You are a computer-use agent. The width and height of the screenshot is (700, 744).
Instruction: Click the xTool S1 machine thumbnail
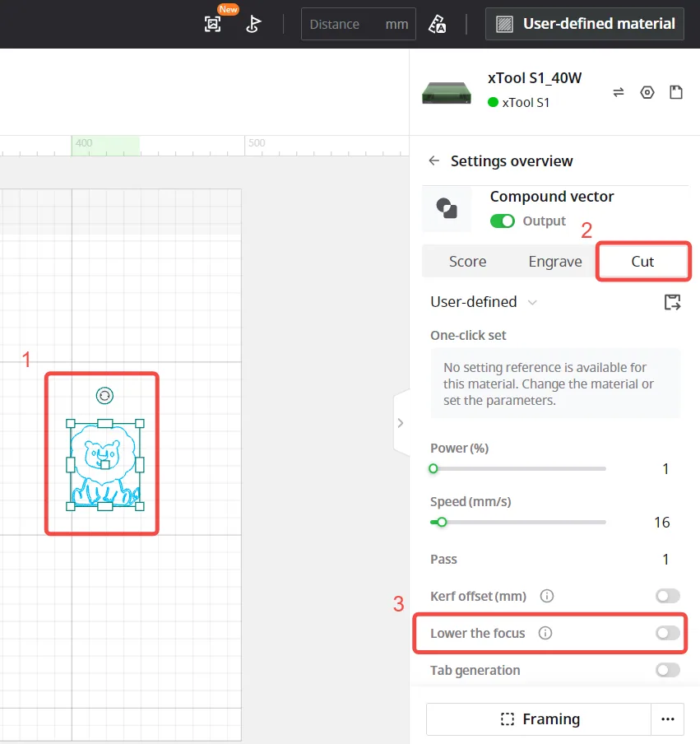(x=447, y=92)
